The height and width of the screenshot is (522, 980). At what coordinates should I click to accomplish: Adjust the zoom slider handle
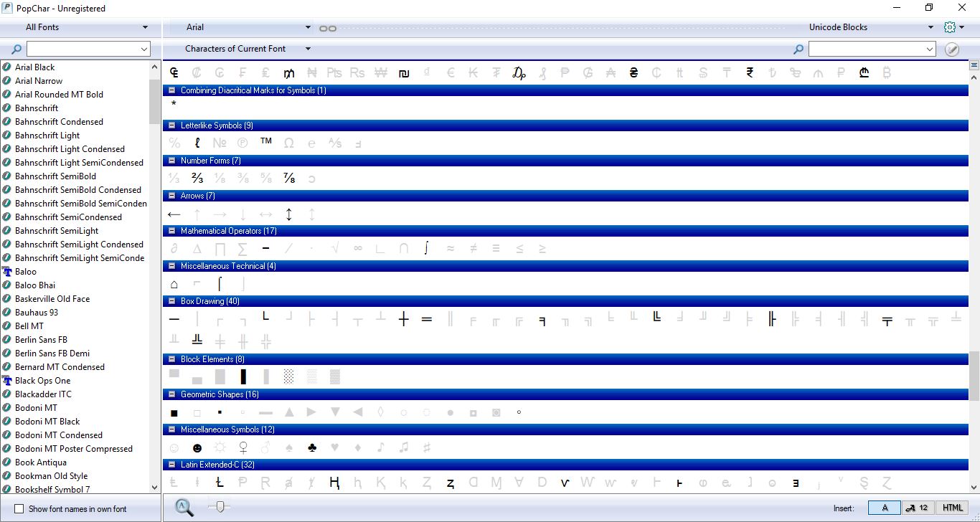click(x=220, y=507)
